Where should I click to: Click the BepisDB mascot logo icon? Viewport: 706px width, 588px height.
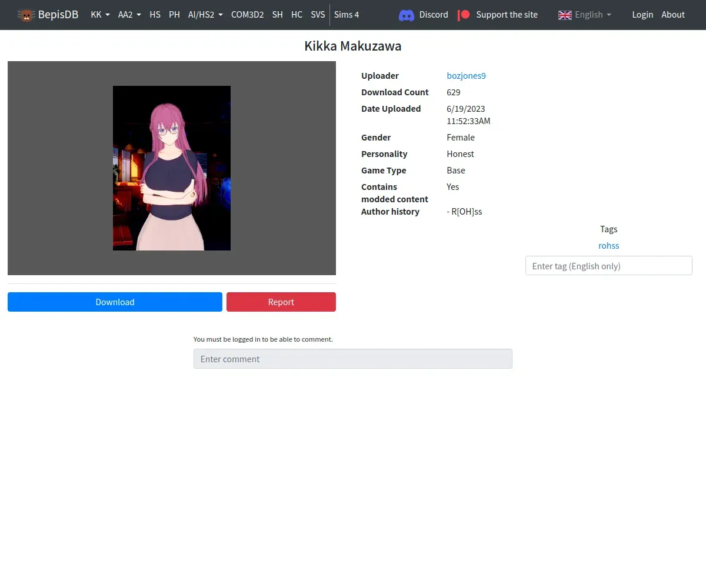click(26, 15)
